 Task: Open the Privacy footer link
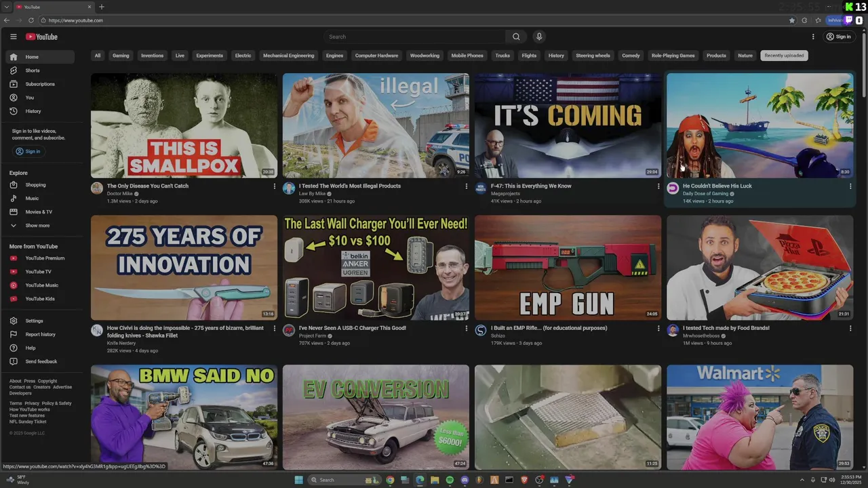tap(32, 403)
